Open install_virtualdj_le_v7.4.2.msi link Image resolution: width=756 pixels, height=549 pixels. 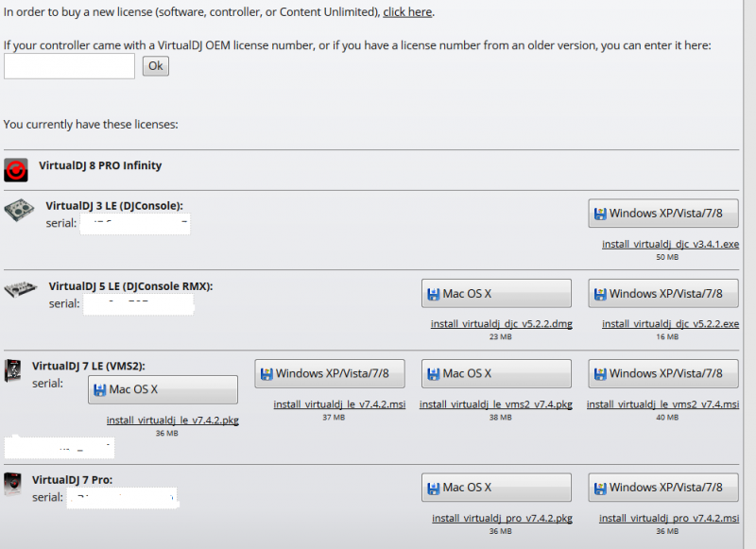tap(339, 403)
